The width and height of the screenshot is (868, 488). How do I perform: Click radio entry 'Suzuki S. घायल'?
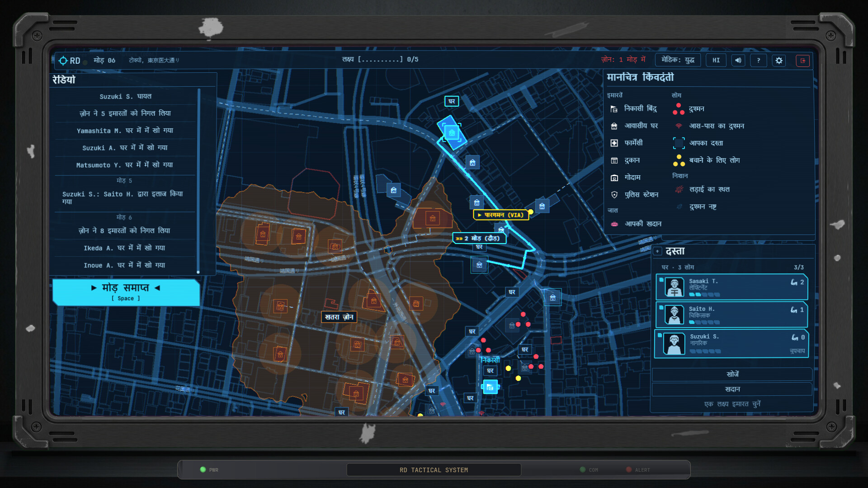pos(126,96)
